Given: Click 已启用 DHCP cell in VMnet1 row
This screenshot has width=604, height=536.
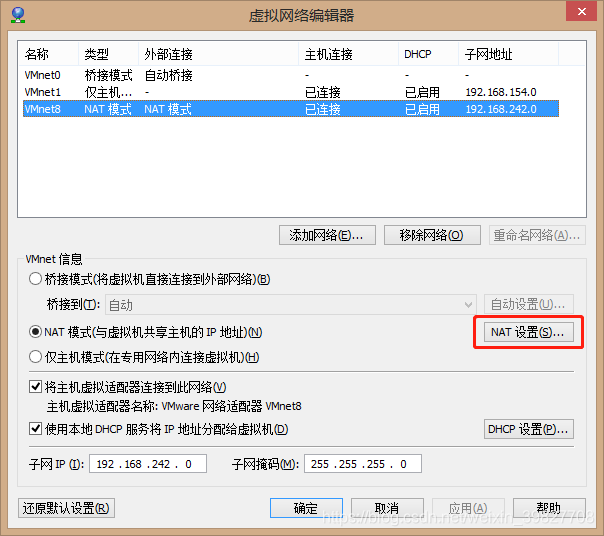Looking at the screenshot, I should 422,92.
